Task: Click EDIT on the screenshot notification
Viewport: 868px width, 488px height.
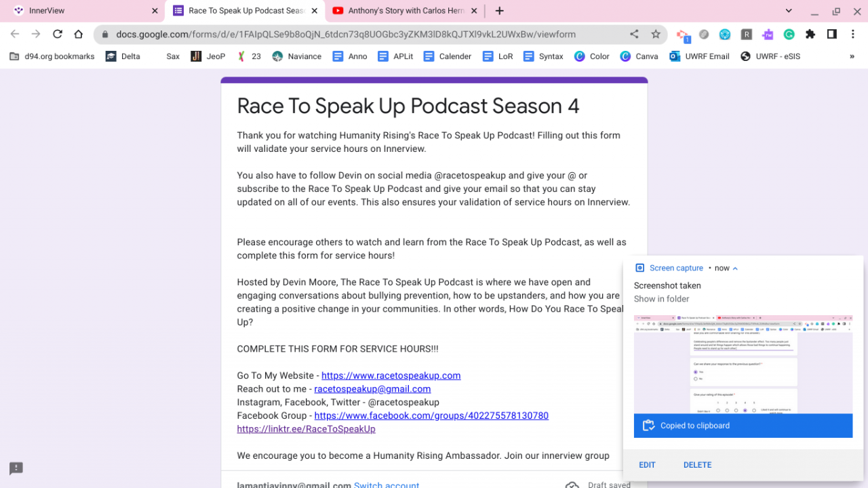Action: (647, 465)
